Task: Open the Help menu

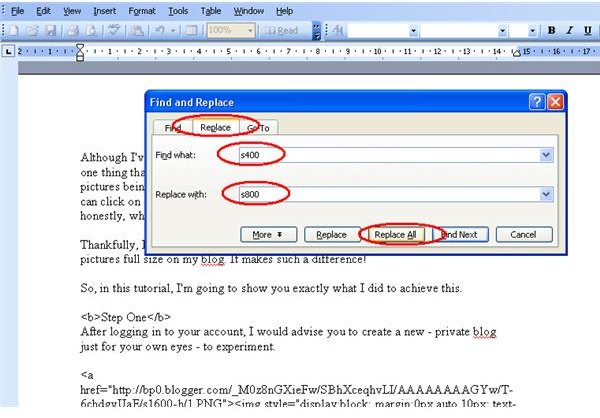Action: click(284, 11)
